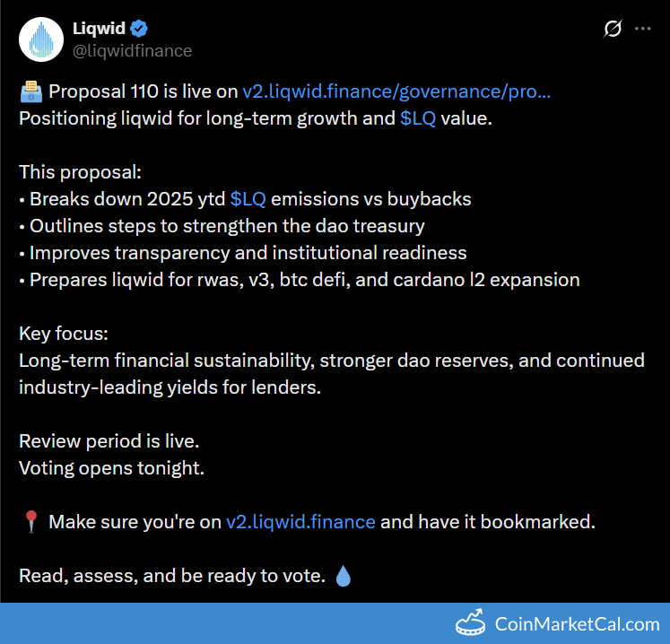This screenshot has width=670, height=644.
Task: Open the Liqwid profile avatar
Action: point(38,39)
